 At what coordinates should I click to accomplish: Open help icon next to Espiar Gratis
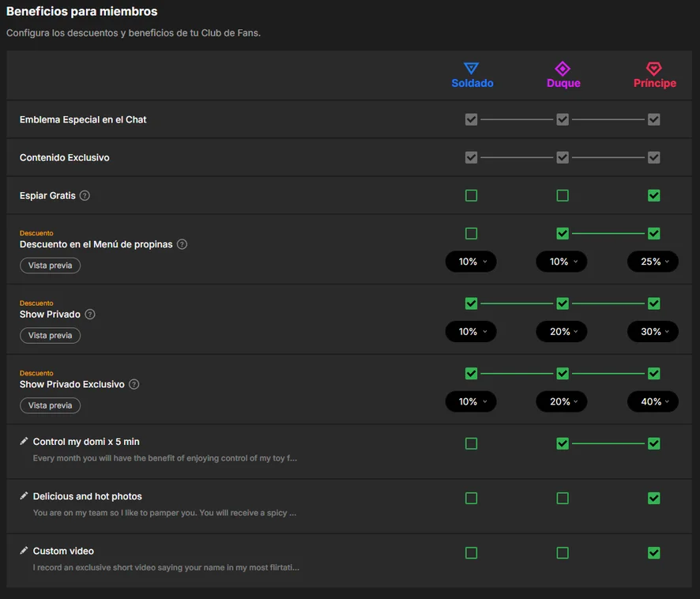(x=85, y=196)
